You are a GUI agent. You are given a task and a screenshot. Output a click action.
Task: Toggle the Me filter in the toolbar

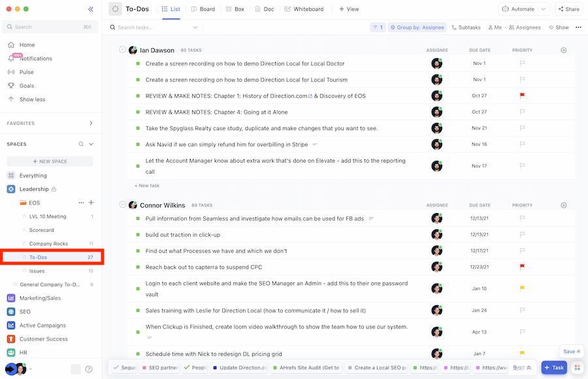[x=495, y=26]
